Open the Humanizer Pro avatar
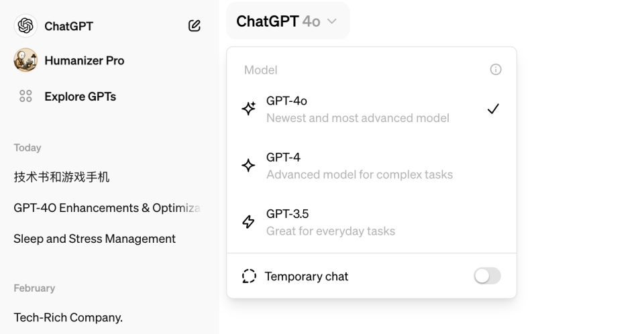The width and height of the screenshot is (644, 334). tap(25, 60)
